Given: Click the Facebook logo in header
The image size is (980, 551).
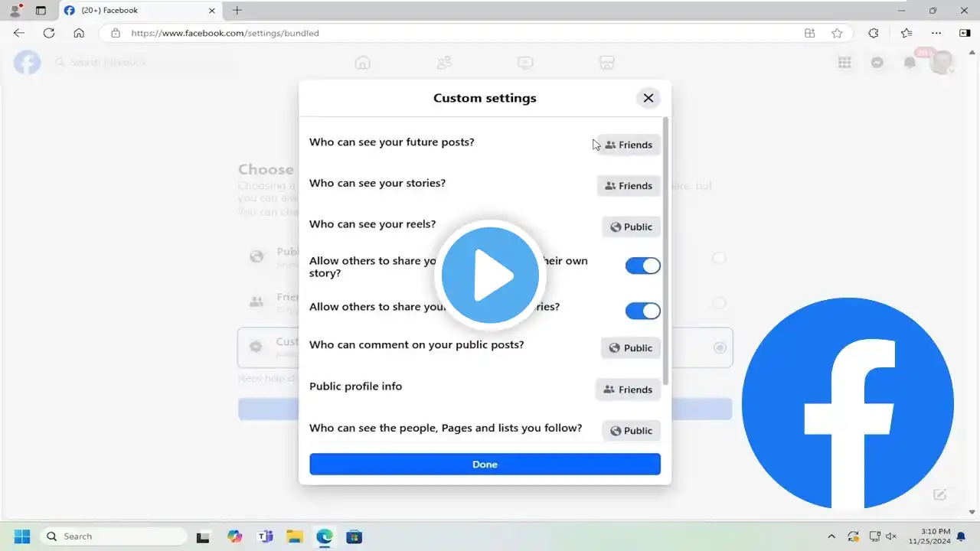Looking at the screenshot, I should pyautogui.click(x=27, y=62).
